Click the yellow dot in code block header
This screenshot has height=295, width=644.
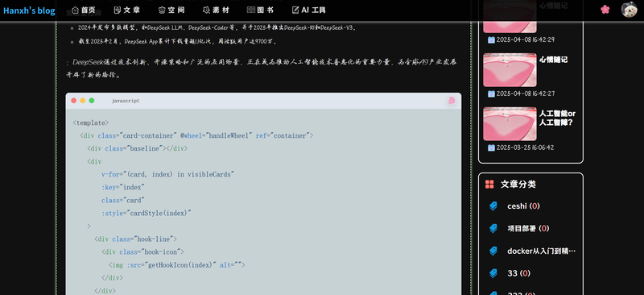(x=83, y=101)
